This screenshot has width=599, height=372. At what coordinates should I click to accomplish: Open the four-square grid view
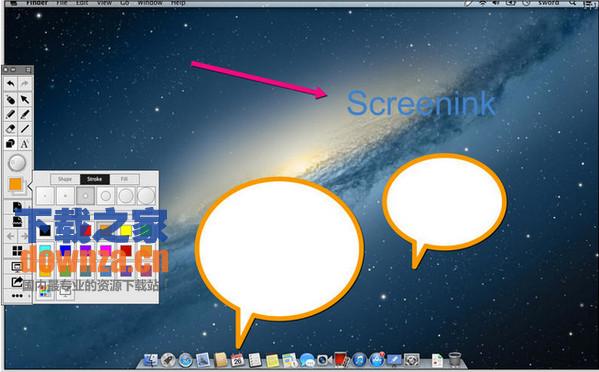[17, 251]
